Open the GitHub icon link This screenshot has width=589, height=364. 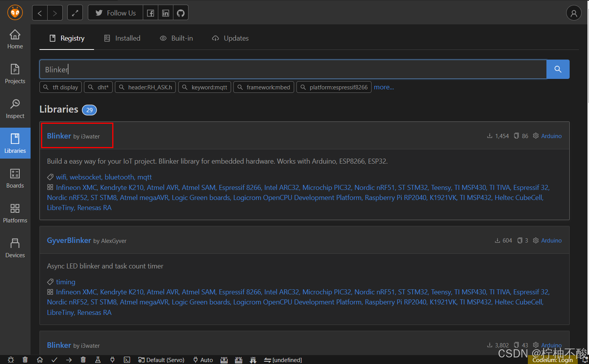tap(181, 13)
